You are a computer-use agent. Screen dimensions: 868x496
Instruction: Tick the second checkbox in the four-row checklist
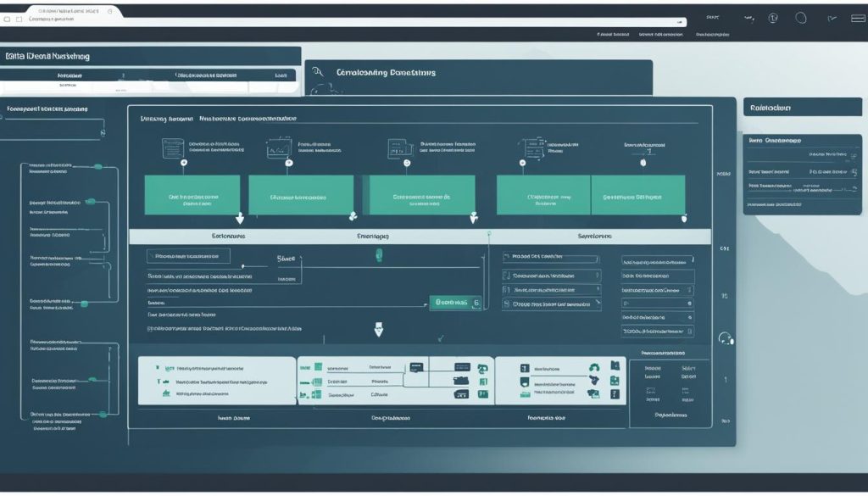coord(506,275)
